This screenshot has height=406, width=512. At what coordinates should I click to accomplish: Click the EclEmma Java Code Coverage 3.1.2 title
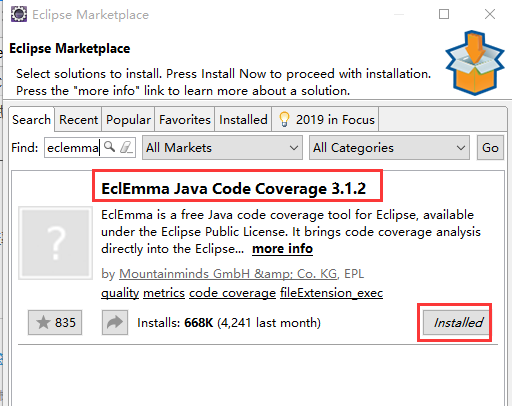tap(233, 188)
